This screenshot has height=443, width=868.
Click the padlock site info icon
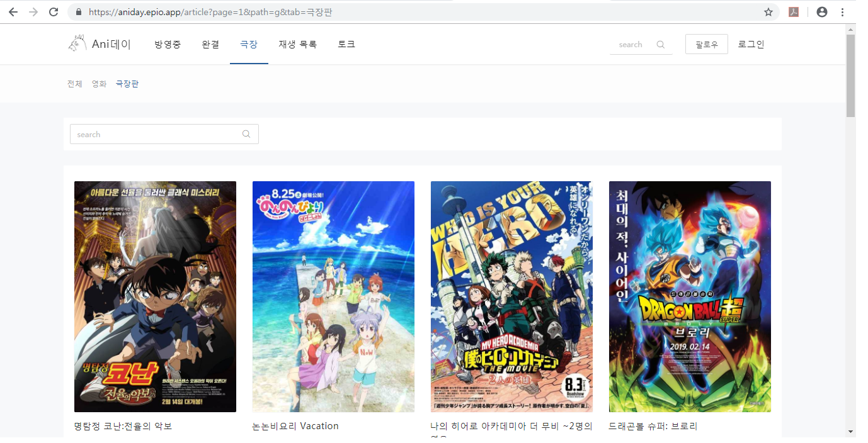79,12
